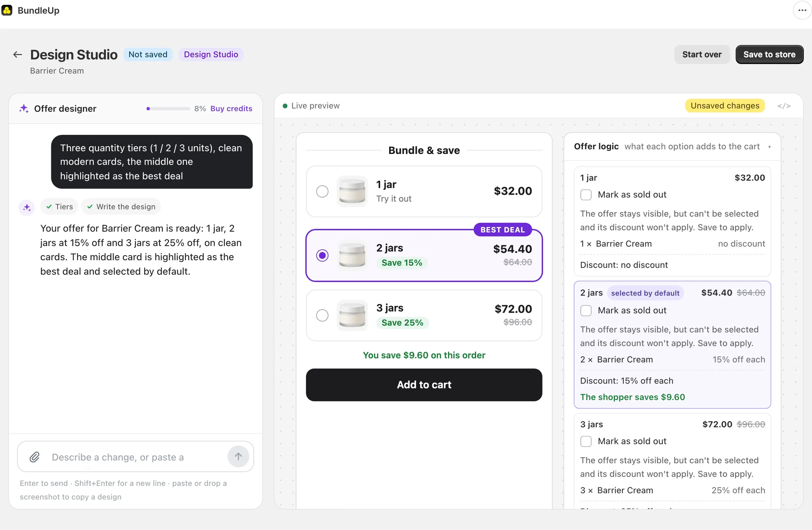Click the Buy credits link
The width and height of the screenshot is (812, 530).
pyautogui.click(x=231, y=109)
